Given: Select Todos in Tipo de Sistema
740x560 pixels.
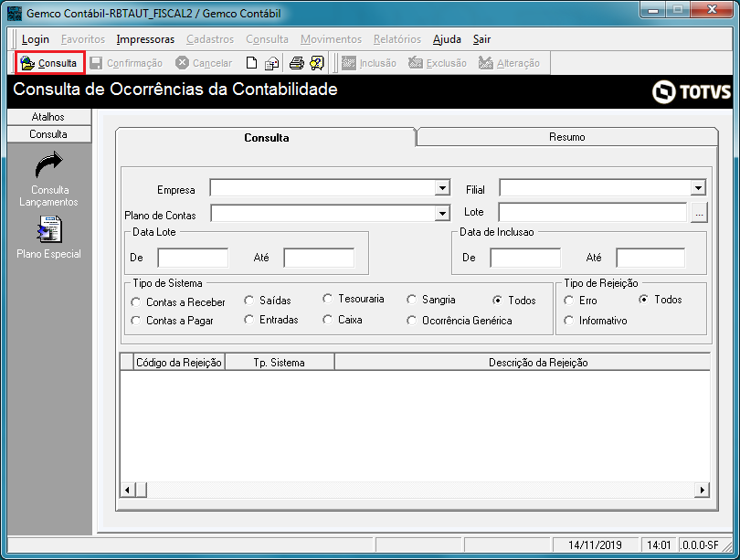Looking at the screenshot, I should point(497,300).
